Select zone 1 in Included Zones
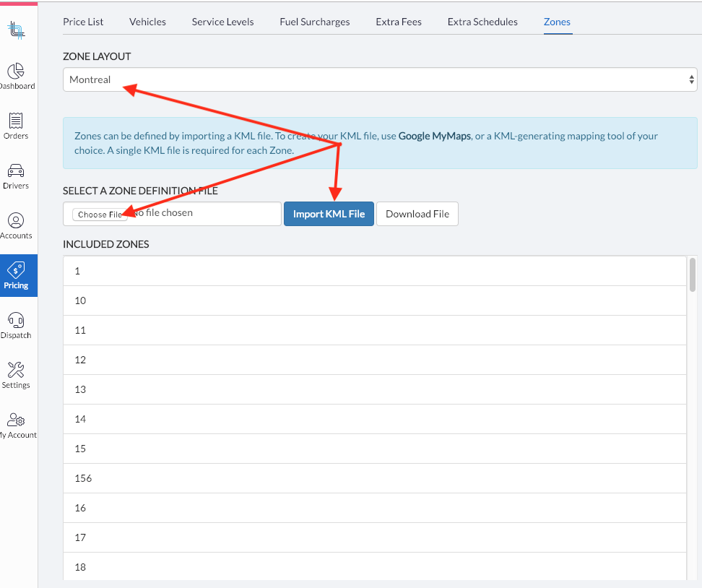Image resolution: width=702 pixels, height=588 pixels. point(375,271)
